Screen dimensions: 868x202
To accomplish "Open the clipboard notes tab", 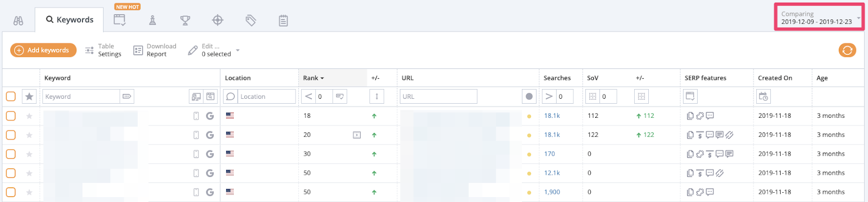I will pos(283,21).
